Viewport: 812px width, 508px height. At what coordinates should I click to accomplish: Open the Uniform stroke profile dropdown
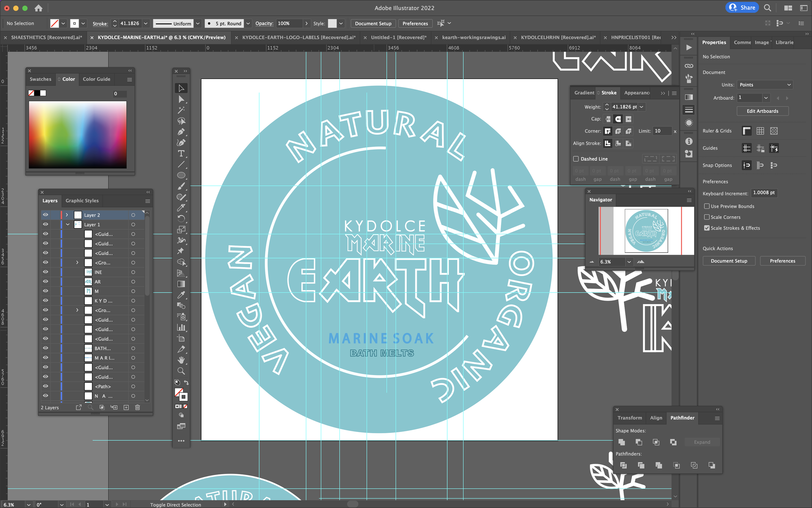[198, 23]
